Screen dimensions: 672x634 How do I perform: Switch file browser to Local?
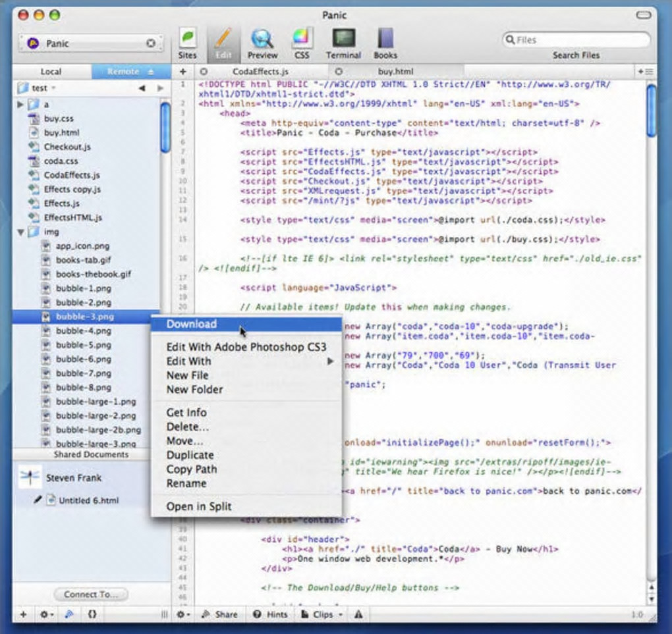tap(51, 71)
